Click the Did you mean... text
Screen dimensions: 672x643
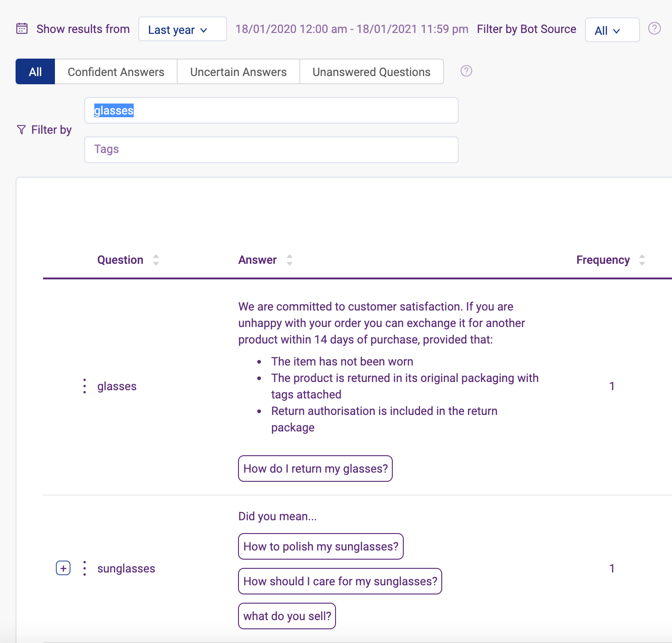[x=277, y=516]
